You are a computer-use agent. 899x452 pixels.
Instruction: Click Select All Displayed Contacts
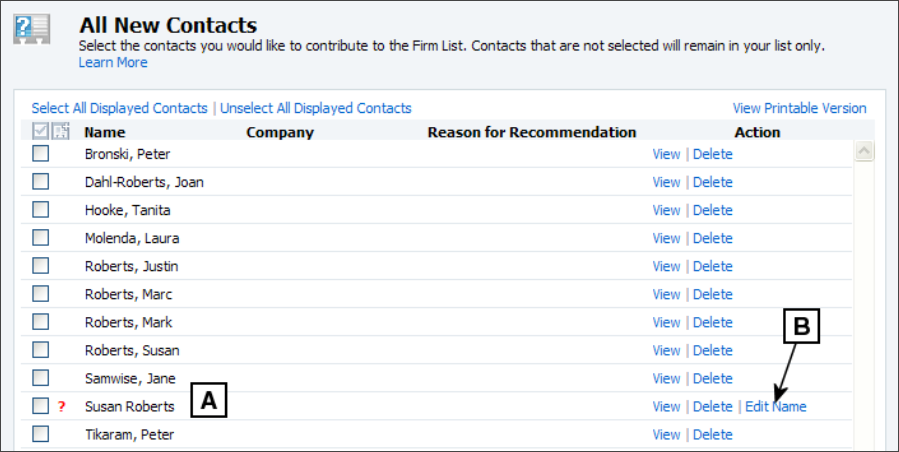coord(119,108)
